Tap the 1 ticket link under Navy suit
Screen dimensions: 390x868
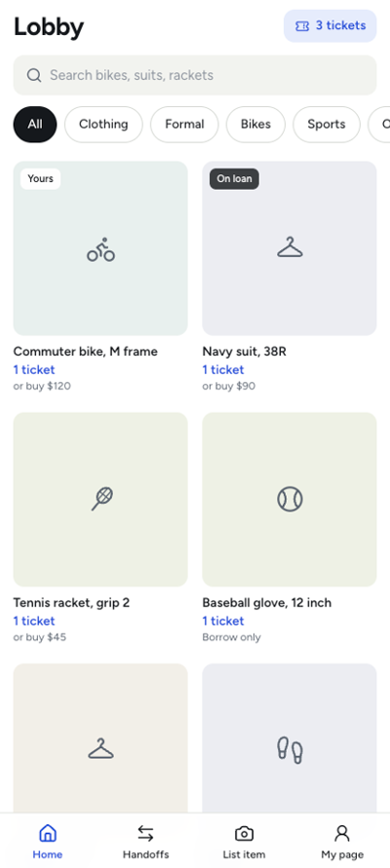point(222,369)
